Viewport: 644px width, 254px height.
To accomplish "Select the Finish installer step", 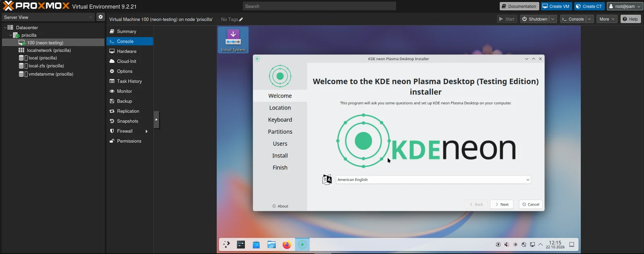I will 280,167.
